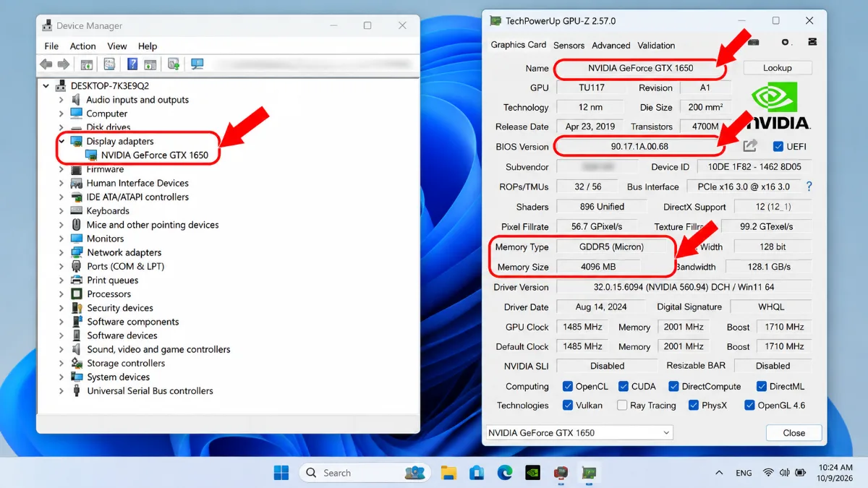Click the Forward arrow in Device Manager toolbar

point(63,64)
